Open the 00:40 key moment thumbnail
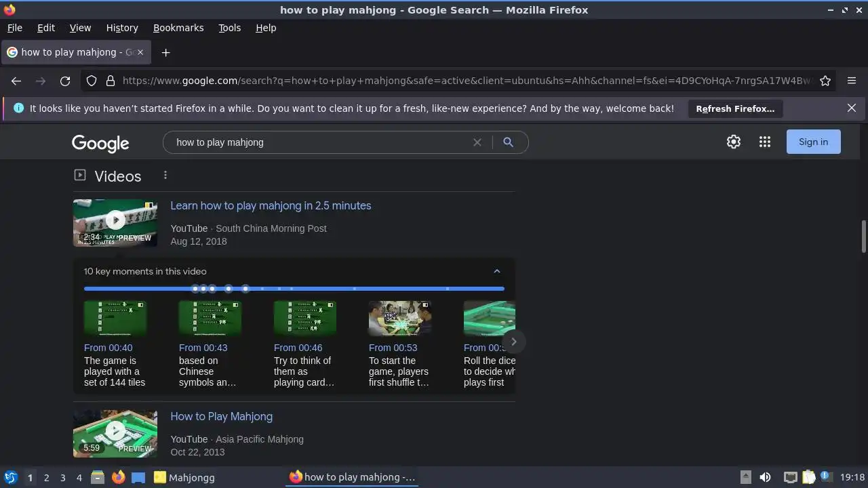868x488 pixels. [115, 319]
